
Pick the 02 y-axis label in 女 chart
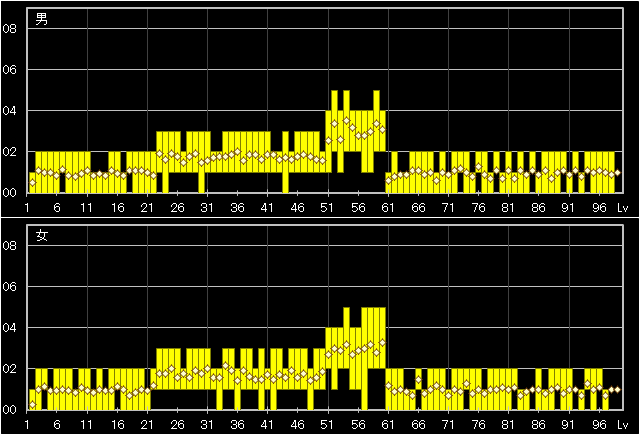(x=9, y=368)
